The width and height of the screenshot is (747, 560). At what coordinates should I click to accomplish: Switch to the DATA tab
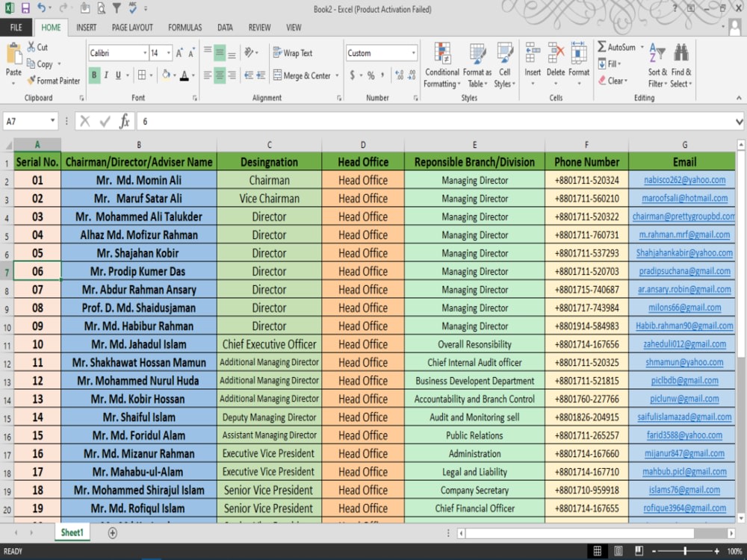click(x=225, y=27)
